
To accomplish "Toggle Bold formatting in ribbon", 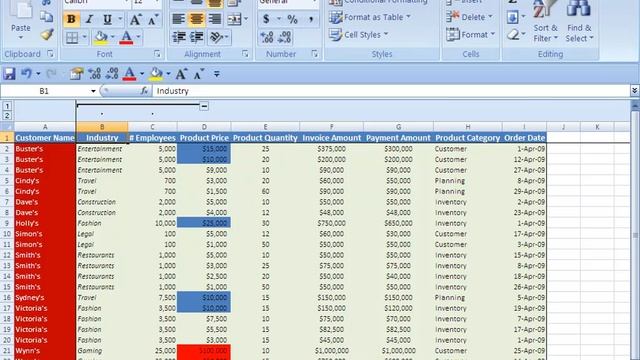I will [x=71, y=19].
